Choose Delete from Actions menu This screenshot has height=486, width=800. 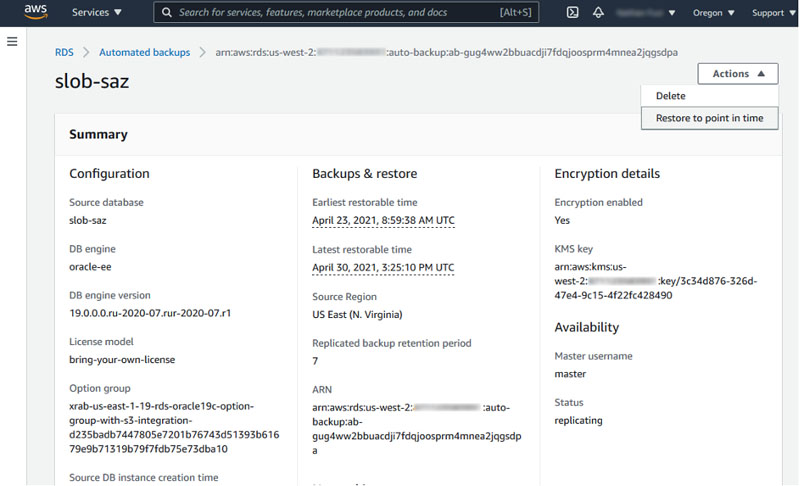point(709,96)
